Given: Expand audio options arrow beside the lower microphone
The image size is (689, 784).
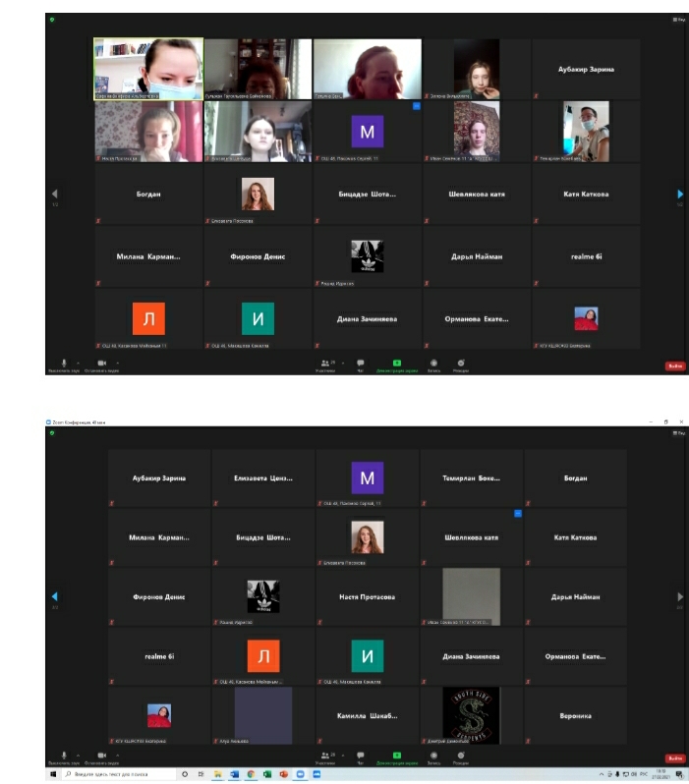Looking at the screenshot, I should pos(77,754).
